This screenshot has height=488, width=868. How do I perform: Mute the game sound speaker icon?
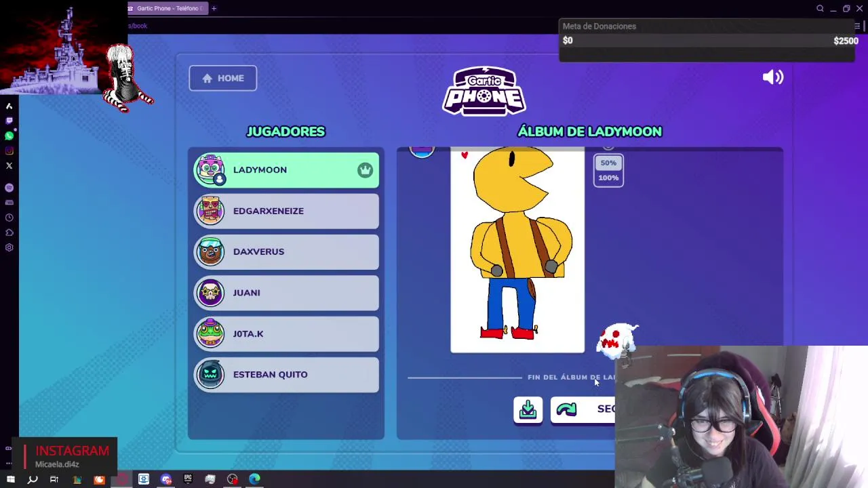[x=773, y=77]
